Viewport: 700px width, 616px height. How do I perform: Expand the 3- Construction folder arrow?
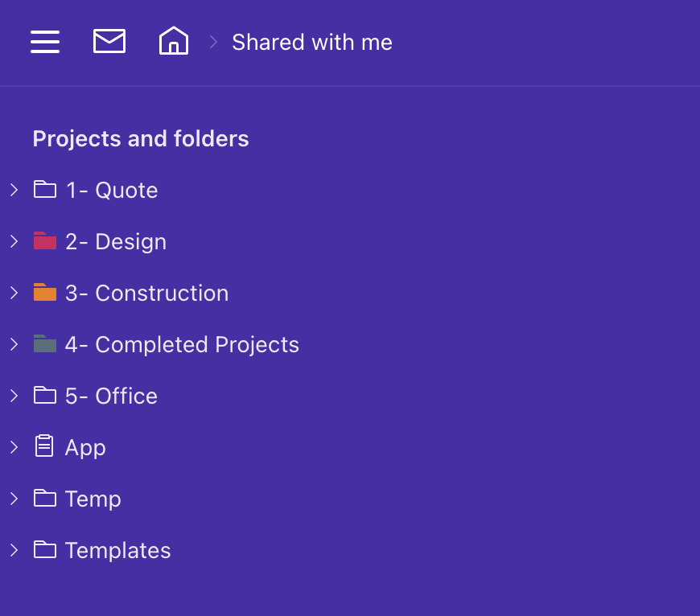click(x=14, y=293)
